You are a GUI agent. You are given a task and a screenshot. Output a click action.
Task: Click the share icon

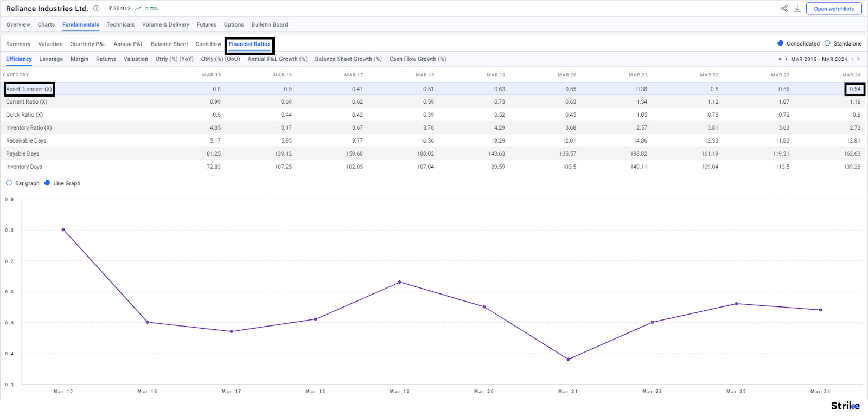click(x=784, y=8)
